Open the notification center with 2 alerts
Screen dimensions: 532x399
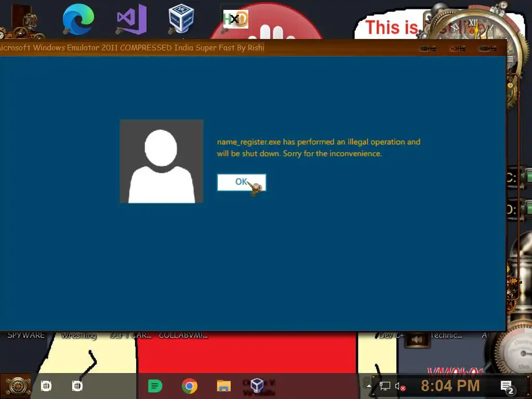(x=508, y=387)
